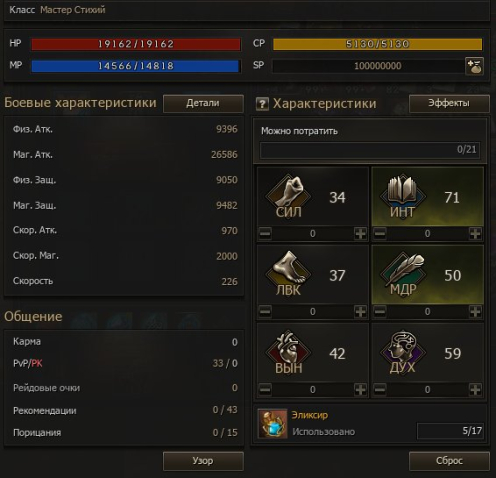Click the blue MP bar
This screenshot has width=496, height=478.
(x=136, y=66)
